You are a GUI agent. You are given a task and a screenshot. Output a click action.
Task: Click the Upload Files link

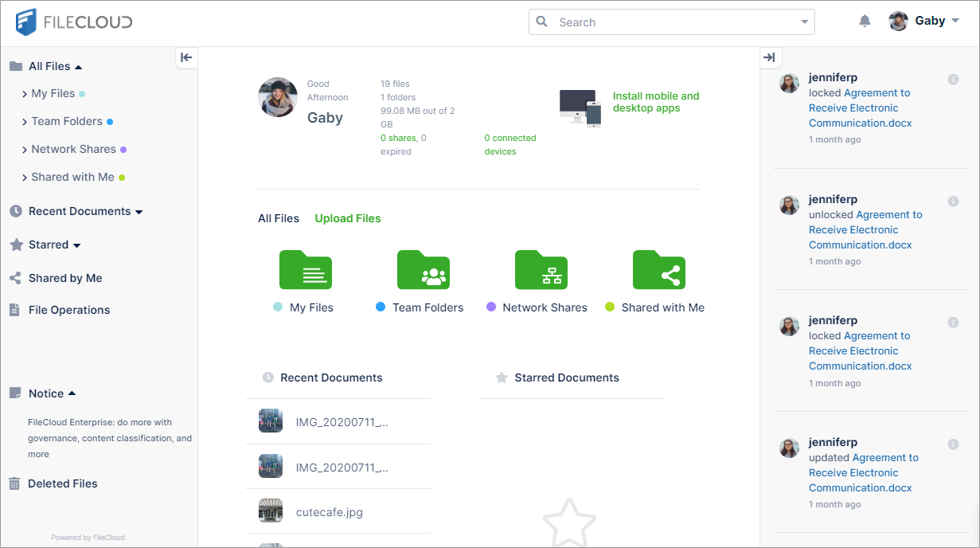coord(348,218)
